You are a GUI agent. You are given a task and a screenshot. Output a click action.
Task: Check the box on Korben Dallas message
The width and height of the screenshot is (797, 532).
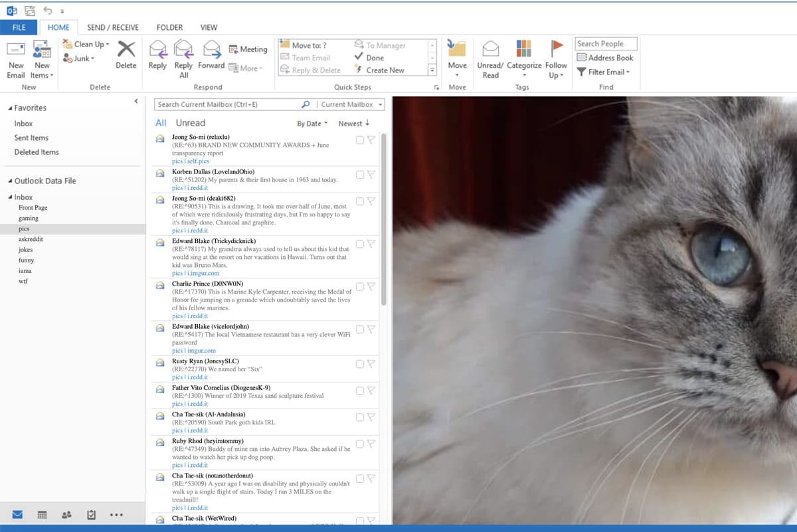(x=359, y=175)
